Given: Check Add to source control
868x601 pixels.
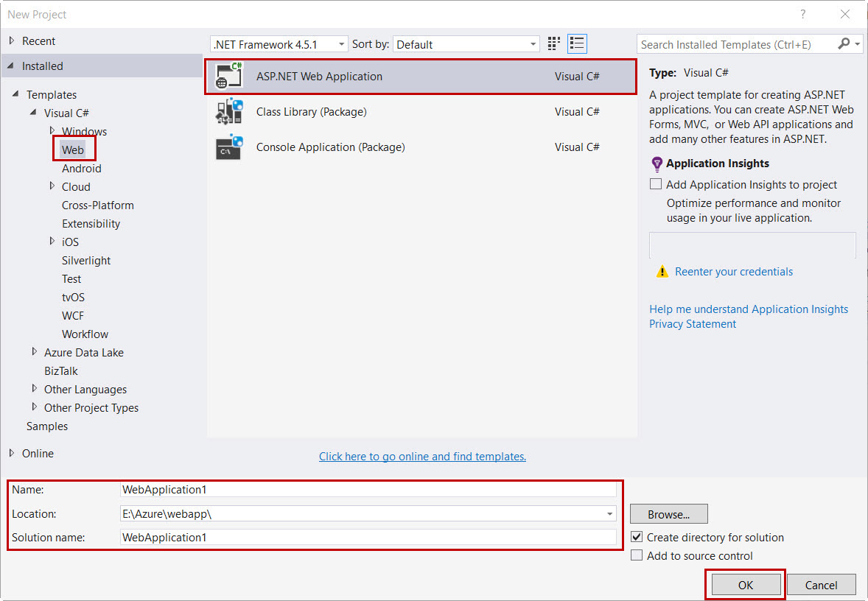Looking at the screenshot, I should pos(637,555).
